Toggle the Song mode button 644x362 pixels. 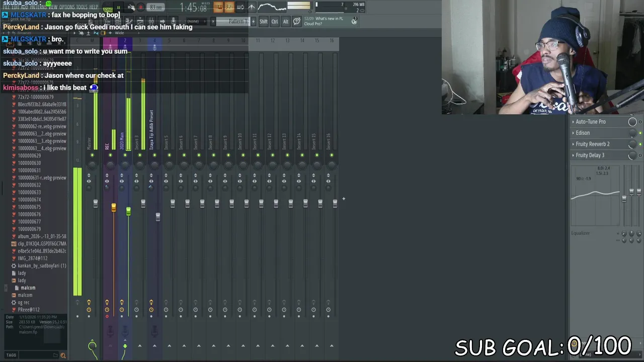[x=108, y=10]
